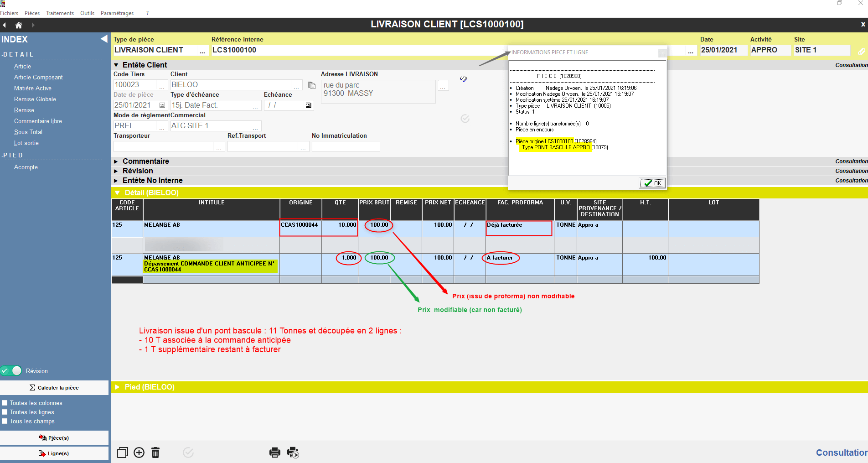Viewport: 868px width, 463px height.
Task: Collapse the Entête Client section
Action: click(x=116, y=65)
